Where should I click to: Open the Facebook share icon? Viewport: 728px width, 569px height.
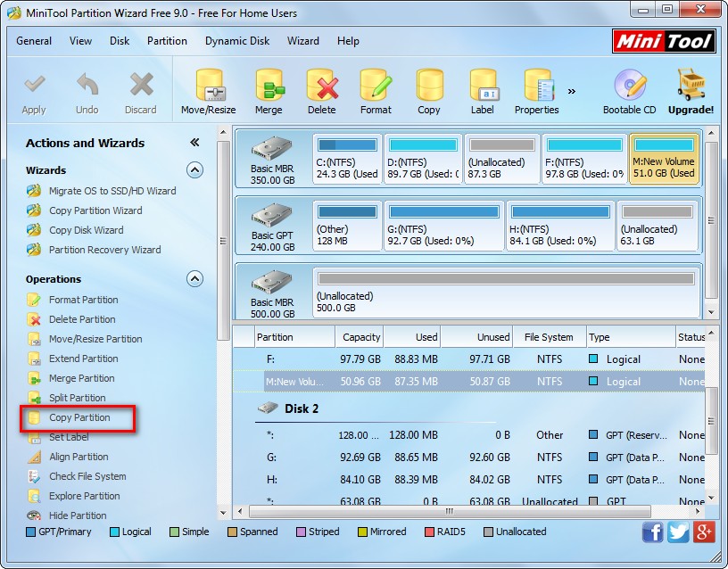652,532
